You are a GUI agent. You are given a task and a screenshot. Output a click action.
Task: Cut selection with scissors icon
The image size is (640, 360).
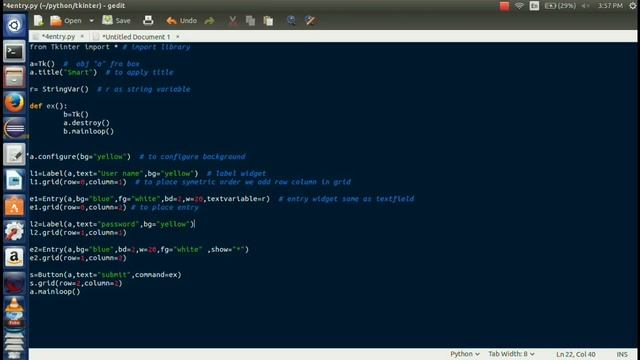(x=233, y=20)
